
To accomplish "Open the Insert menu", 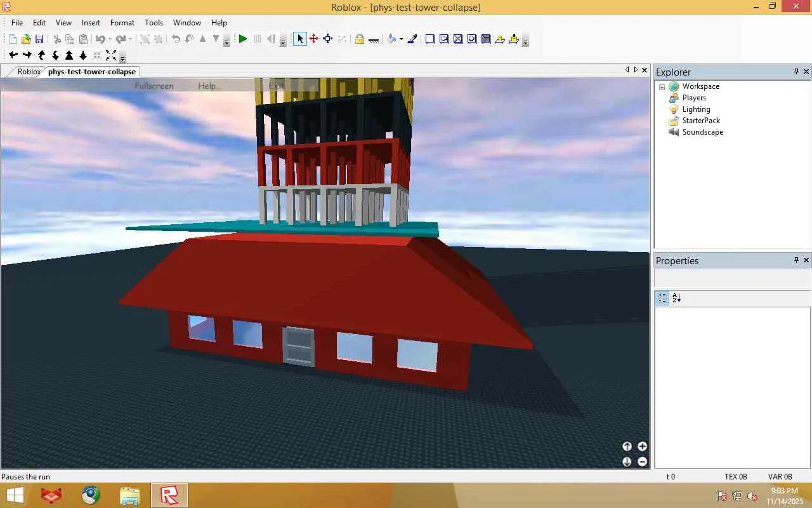I will tap(91, 23).
